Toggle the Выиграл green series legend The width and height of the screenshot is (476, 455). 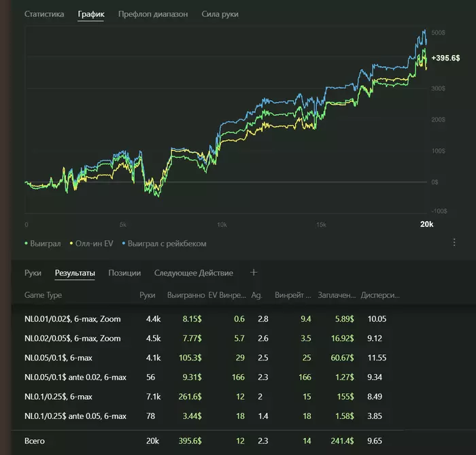pos(43,243)
